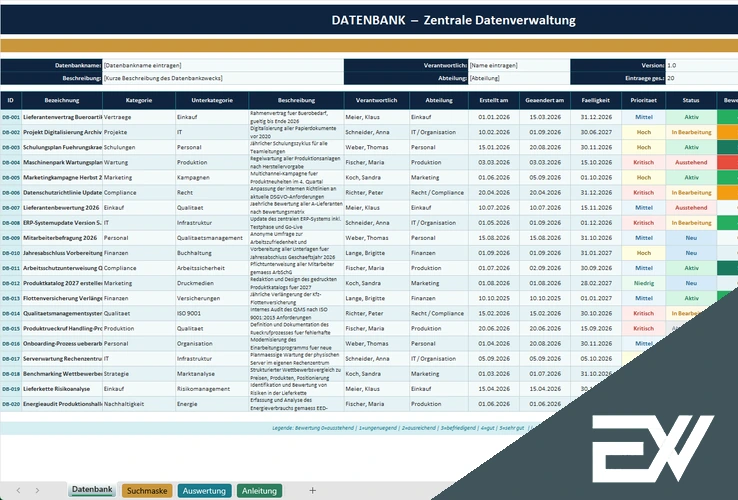Click the Verantwortlich column header
Viewport: 738px width, 500px height.
click(x=377, y=100)
